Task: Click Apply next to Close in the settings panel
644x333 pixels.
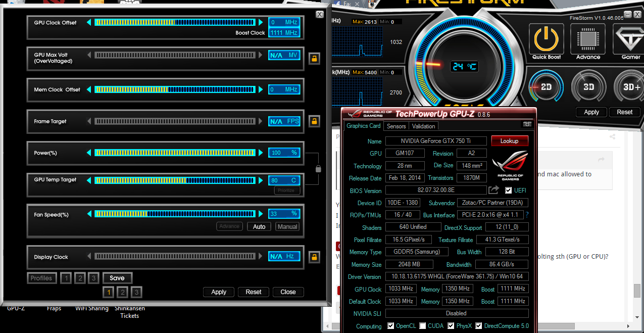Action: [219, 292]
